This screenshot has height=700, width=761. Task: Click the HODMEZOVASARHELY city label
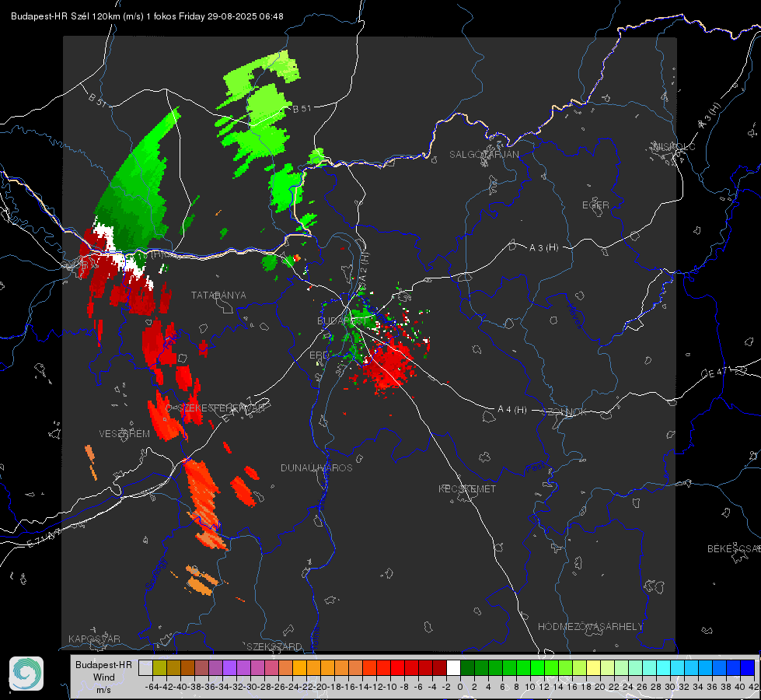coord(590,627)
